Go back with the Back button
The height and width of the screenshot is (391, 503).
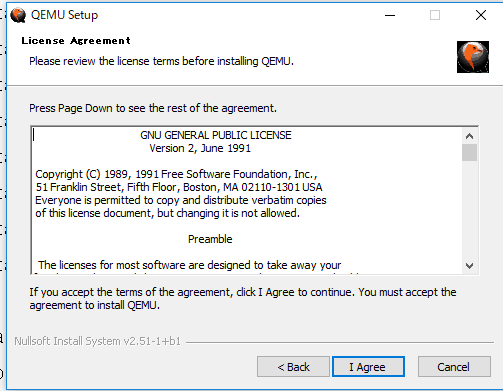tap(293, 367)
